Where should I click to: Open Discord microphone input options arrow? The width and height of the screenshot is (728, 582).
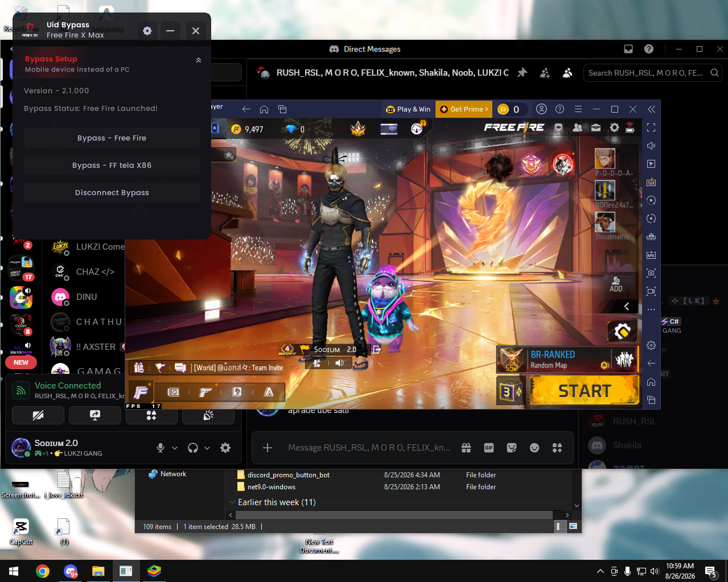[x=175, y=448]
